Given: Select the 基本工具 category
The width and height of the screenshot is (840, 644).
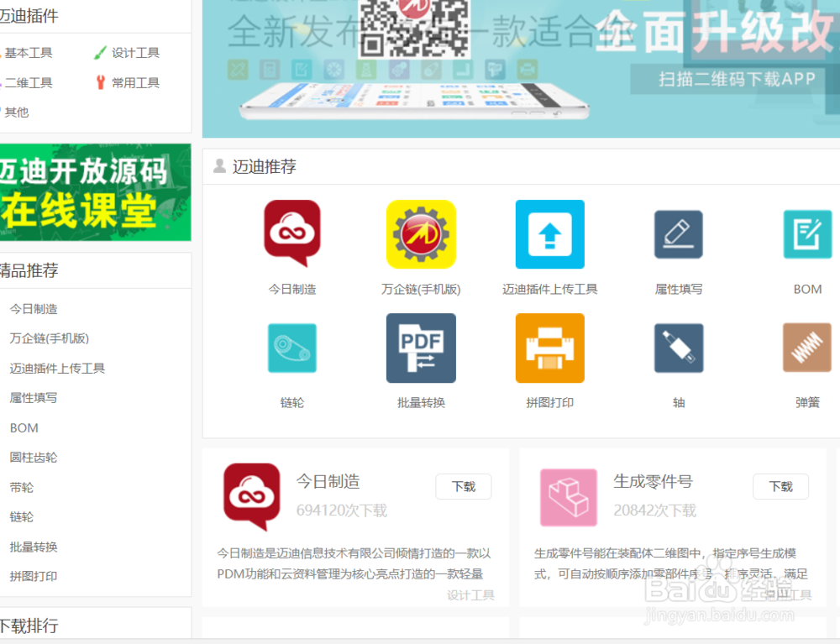Looking at the screenshot, I should pyautogui.click(x=29, y=53).
